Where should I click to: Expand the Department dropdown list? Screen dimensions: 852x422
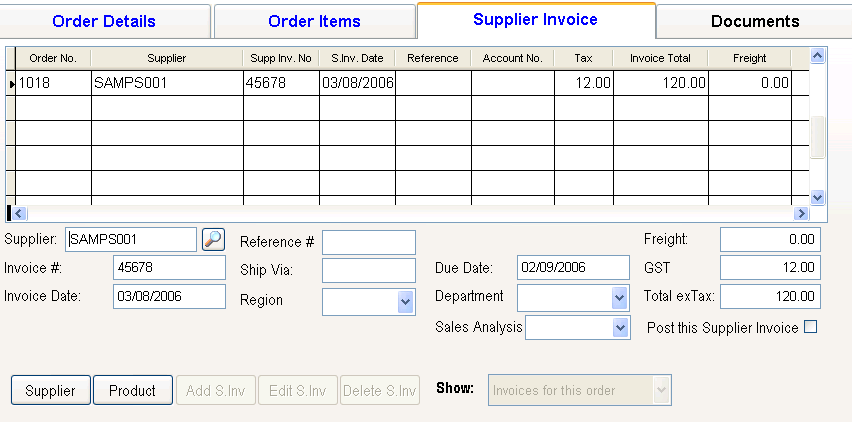coord(619,297)
